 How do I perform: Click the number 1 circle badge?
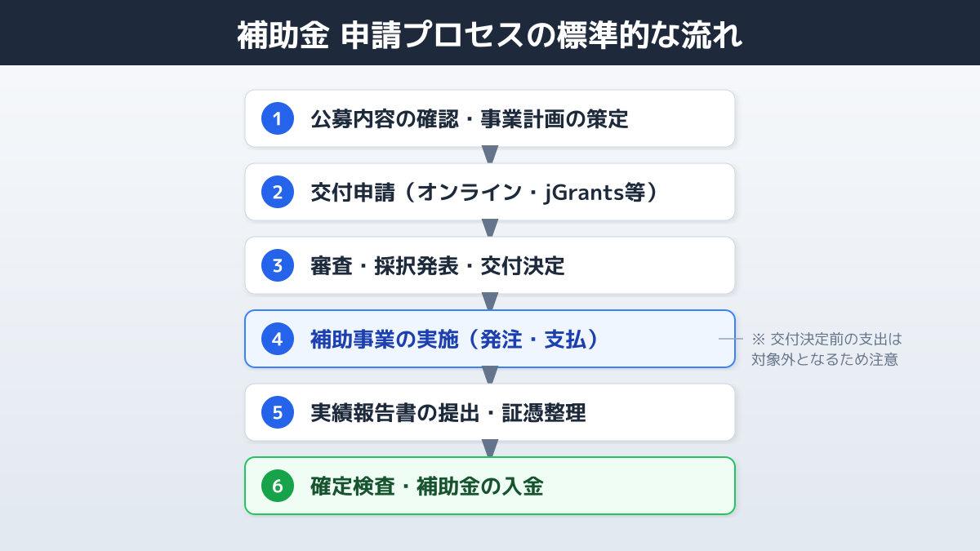277,118
